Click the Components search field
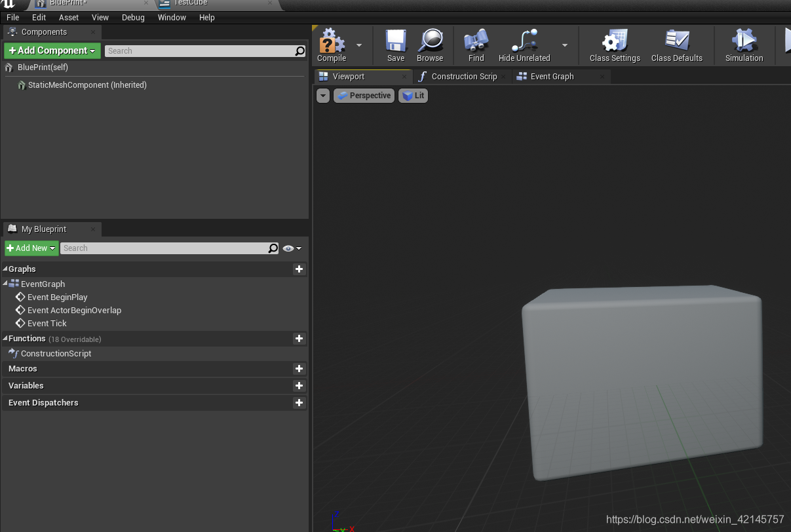The height and width of the screenshot is (532, 791). [x=200, y=51]
